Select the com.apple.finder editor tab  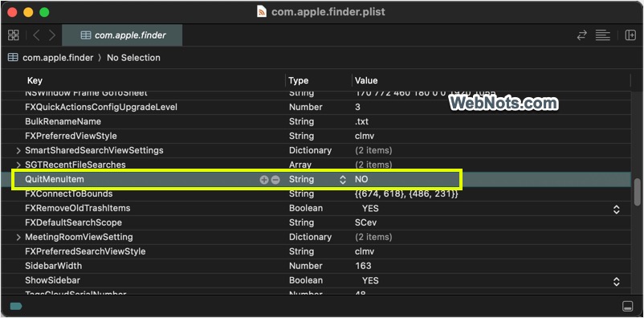122,35
